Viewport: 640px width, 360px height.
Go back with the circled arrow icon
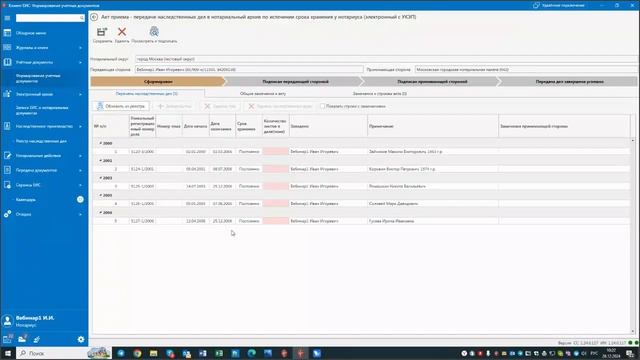coord(94,17)
